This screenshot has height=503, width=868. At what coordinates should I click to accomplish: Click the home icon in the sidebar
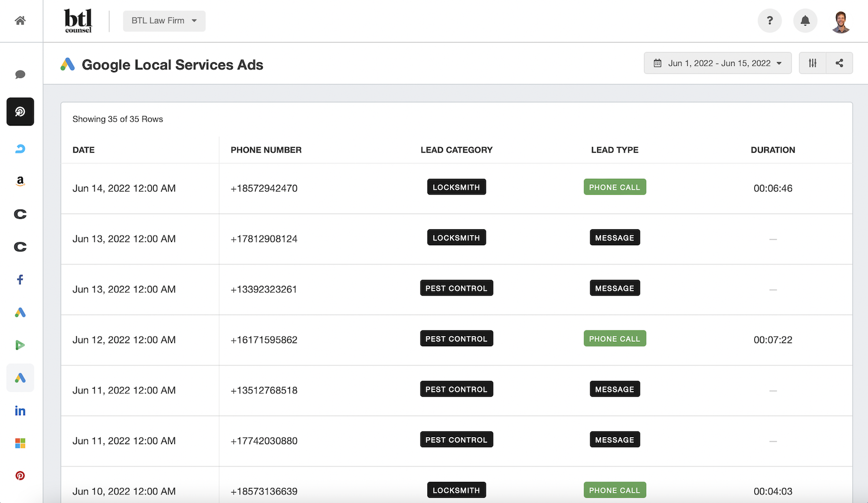pos(20,21)
